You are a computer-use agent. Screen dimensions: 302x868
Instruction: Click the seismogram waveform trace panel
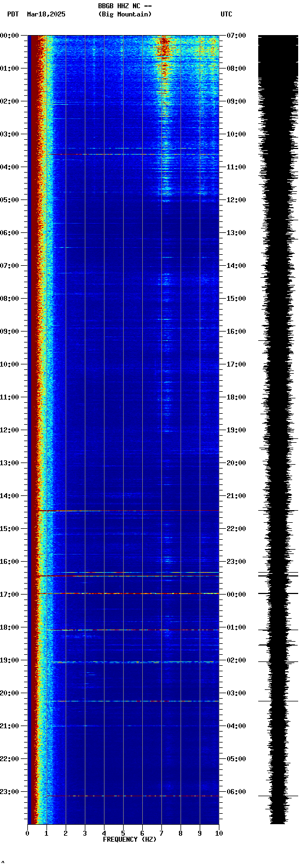pyautogui.click(x=278, y=430)
